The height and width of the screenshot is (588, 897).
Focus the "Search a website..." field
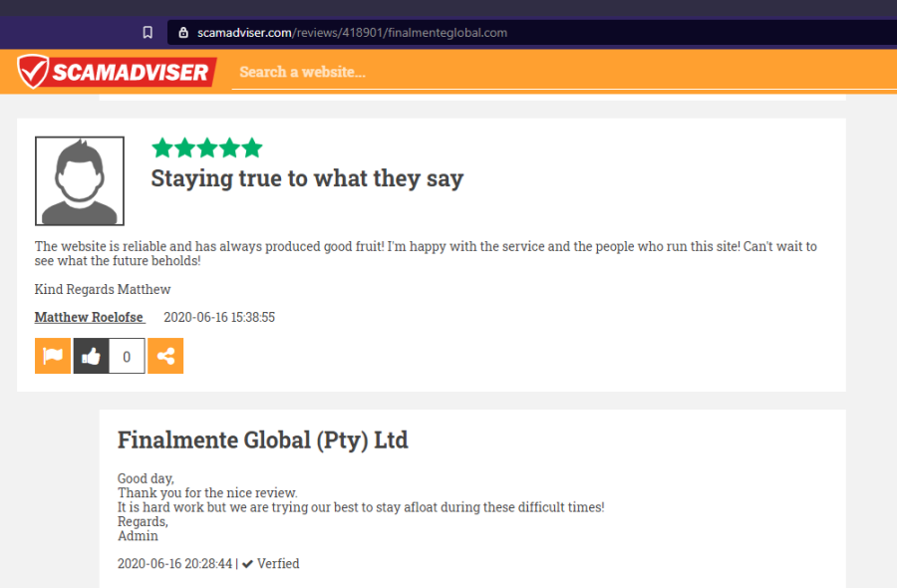(498, 72)
